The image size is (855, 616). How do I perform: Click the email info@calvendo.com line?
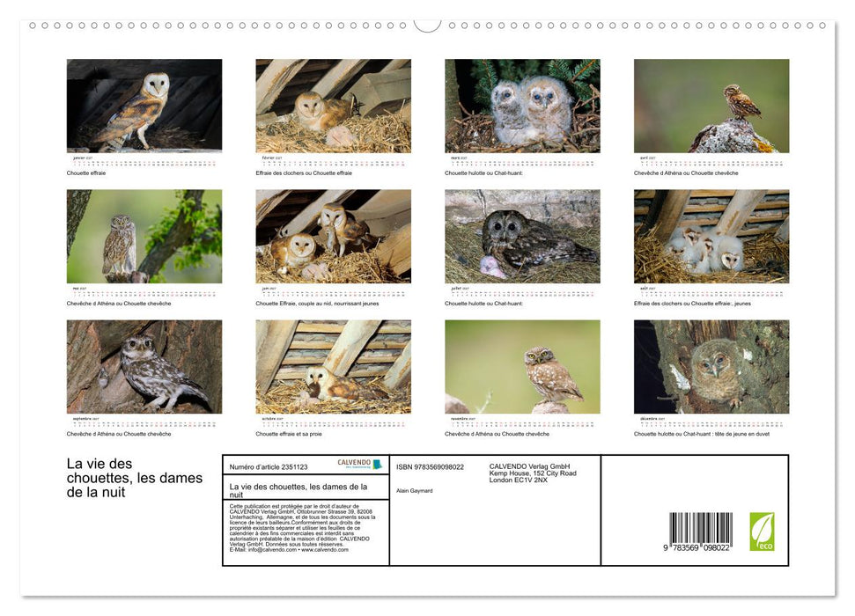tap(289, 550)
